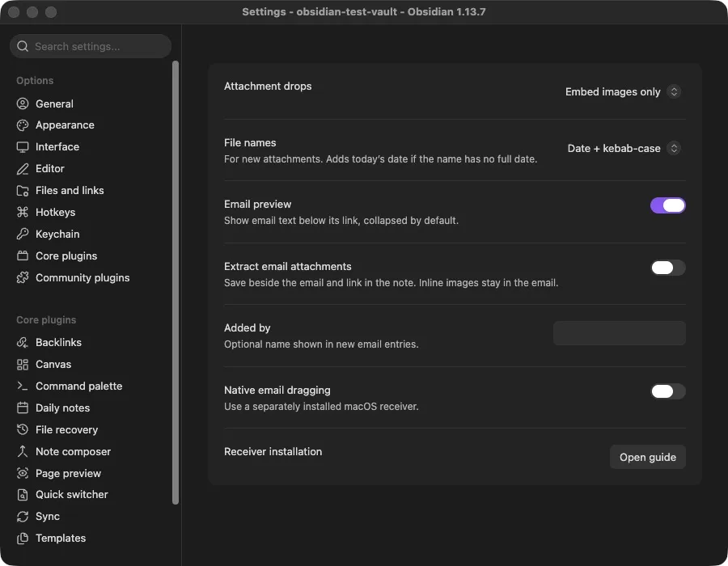Enable Extract email attachments toggle
The image size is (728, 566).
[667, 268]
